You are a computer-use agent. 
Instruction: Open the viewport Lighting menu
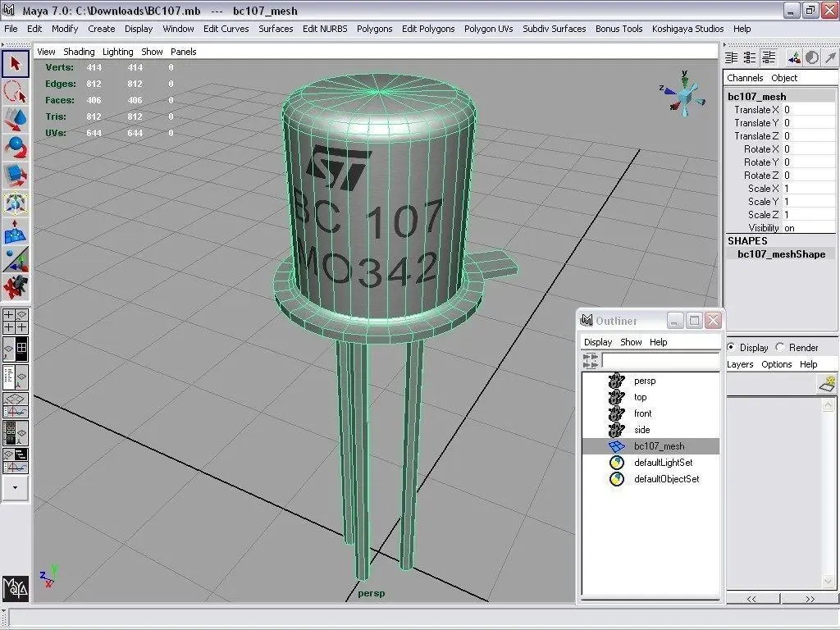[x=118, y=52]
